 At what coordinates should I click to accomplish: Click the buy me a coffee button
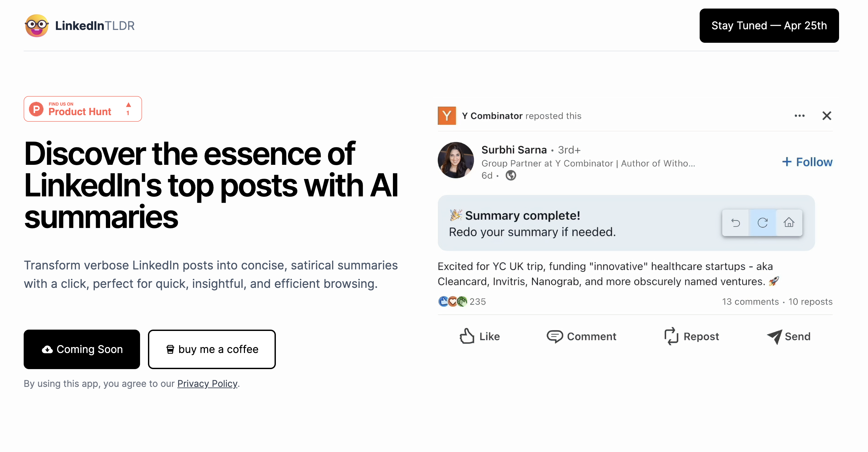[212, 349]
